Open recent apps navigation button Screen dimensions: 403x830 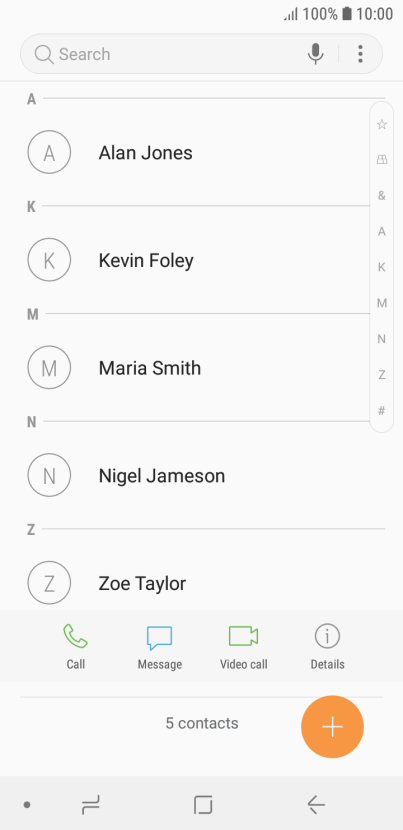pyautogui.click(x=91, y=805)
